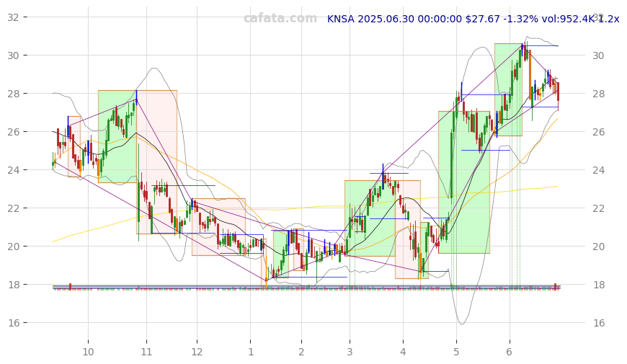Select month label 4 on the x-axis
The height and width of the screenshot is (364, 627).
coord(403,352)
